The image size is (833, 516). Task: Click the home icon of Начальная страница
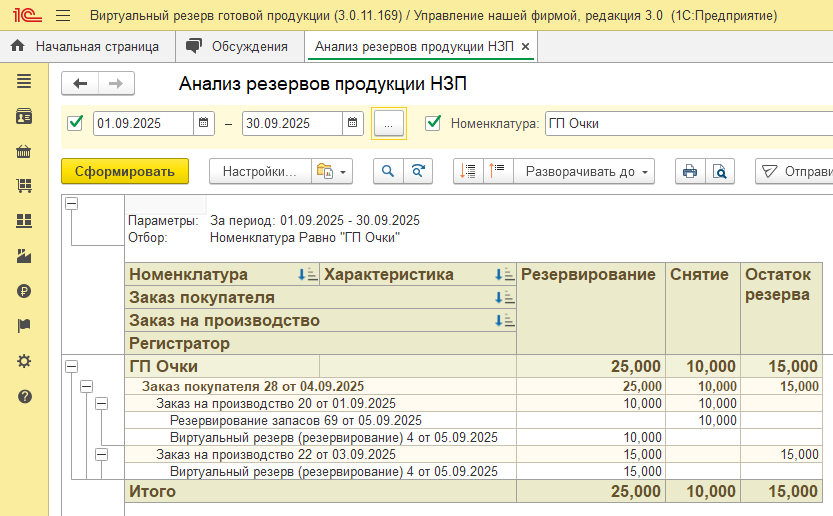pos(18,46)
